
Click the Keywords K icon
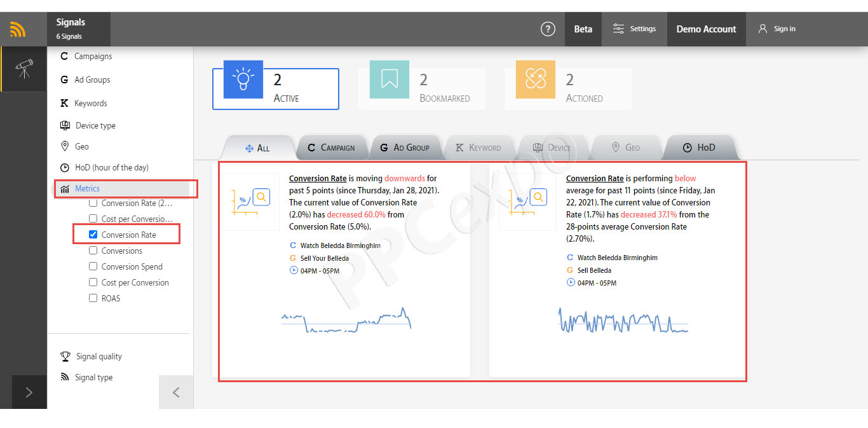[64, 103]
